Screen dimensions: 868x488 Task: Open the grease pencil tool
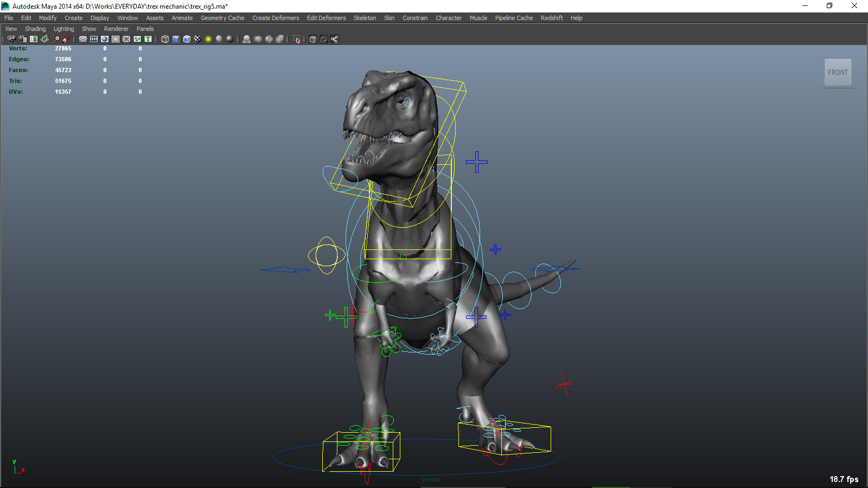(x=66, y=38)
